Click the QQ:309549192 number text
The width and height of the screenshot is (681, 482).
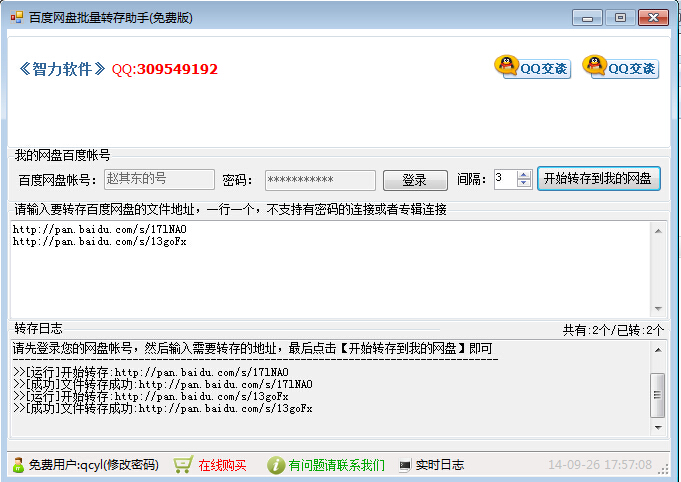coord(165,69)
